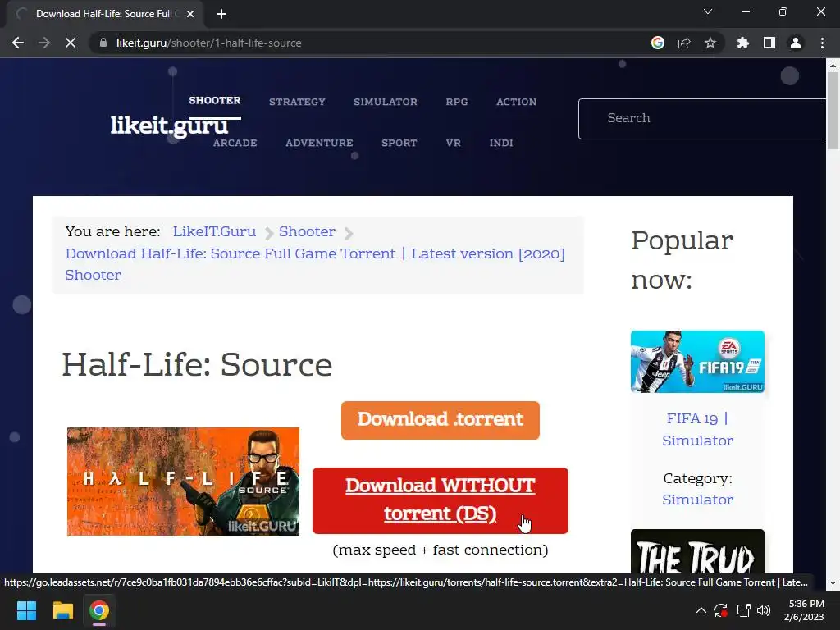Click Simulator category link under FIFA 19
Image resolution: width=840 pixels, height=630 pixels.
pyautogui.click(x=697, y=500)
